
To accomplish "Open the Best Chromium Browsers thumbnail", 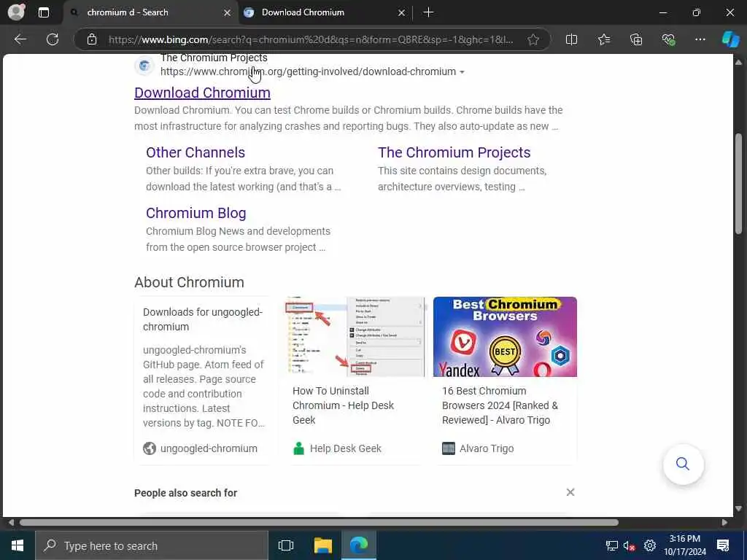I will 505,337.
